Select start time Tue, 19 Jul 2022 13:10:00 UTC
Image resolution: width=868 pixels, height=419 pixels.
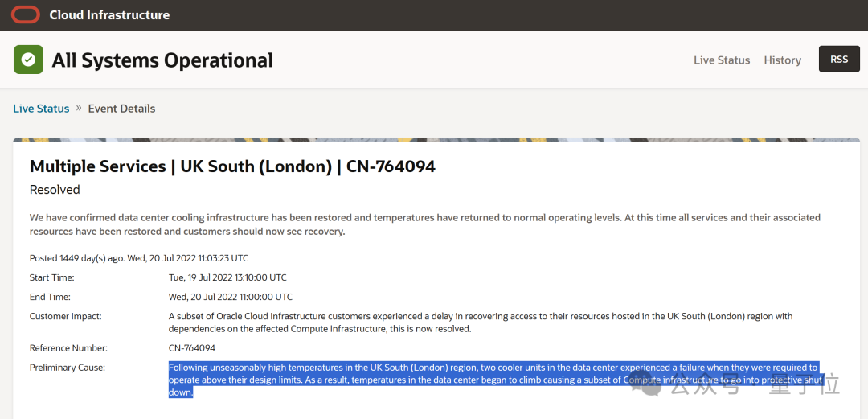tap(227, 277)
